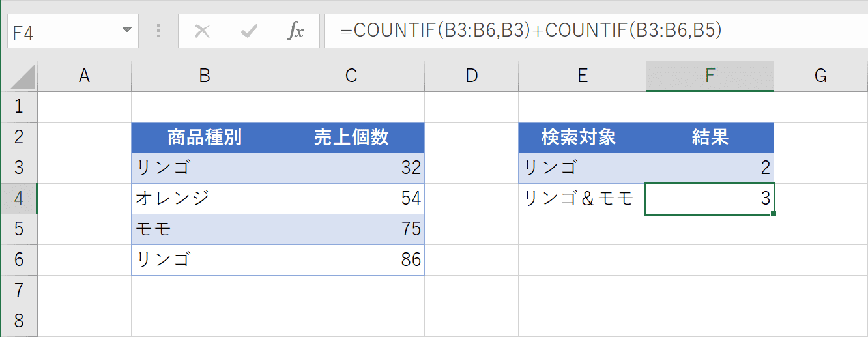Select row 1 header
868x337 pixels.
click(19, 106)
